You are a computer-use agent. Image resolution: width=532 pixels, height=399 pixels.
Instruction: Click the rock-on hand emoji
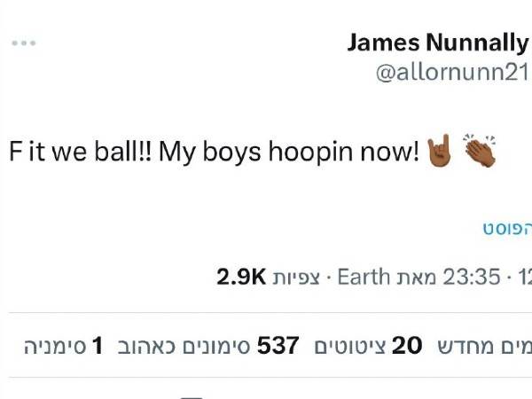(439, 152)
